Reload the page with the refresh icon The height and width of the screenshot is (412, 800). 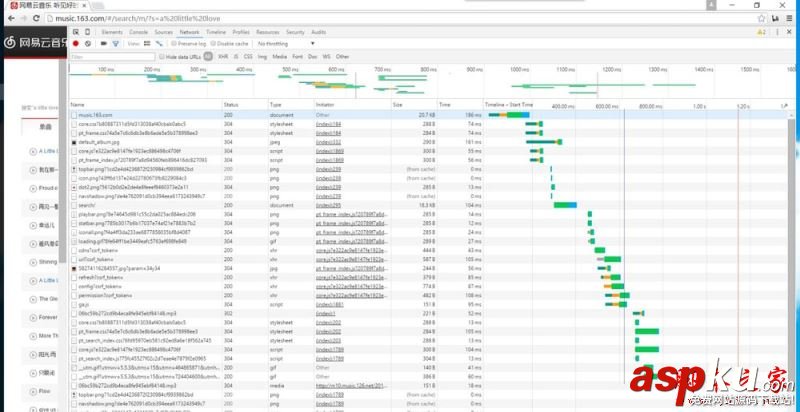pos(36,18)
